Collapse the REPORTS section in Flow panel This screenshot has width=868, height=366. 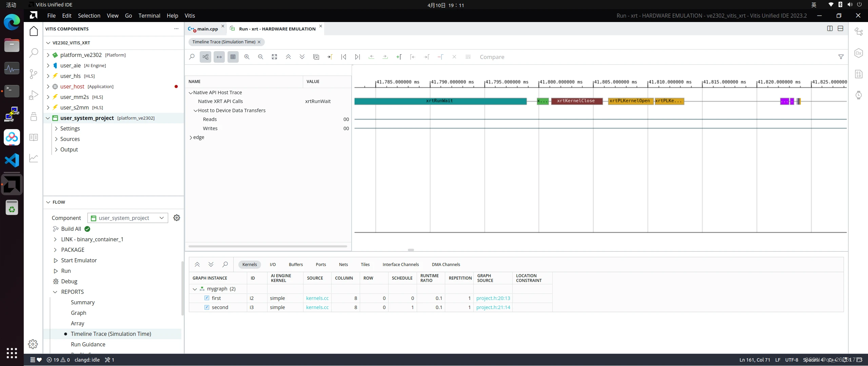pyautogui.click(x=55, y=292)
